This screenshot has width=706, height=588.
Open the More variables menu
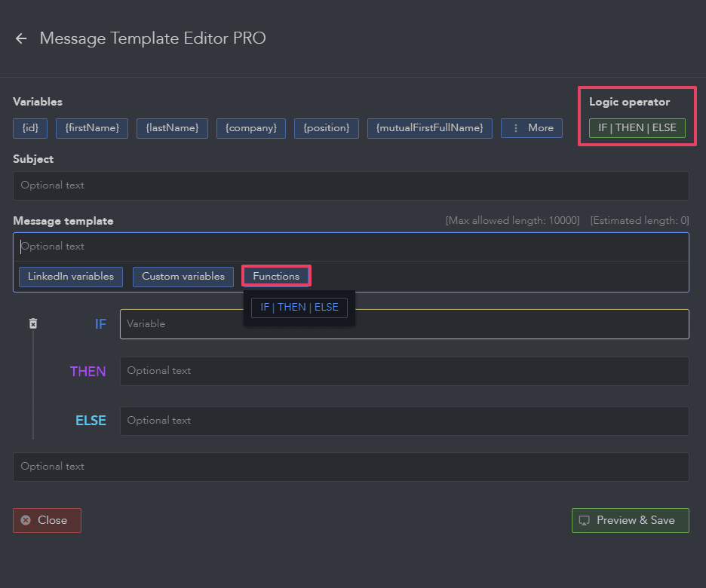point(531,128)
